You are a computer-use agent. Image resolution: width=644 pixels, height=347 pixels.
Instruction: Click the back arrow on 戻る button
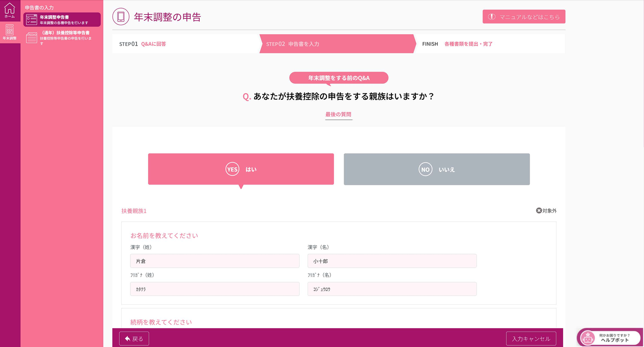pos(127,338)
